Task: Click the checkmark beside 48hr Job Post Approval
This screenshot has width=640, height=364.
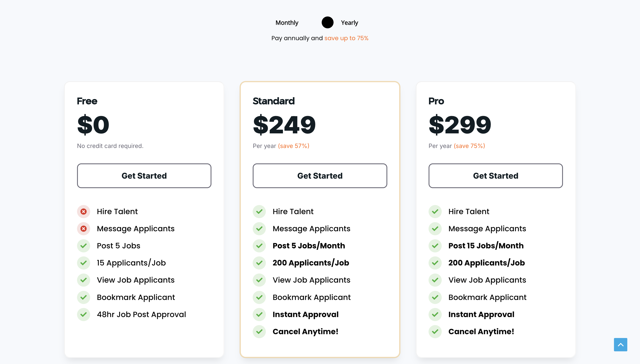Action: 84,314
